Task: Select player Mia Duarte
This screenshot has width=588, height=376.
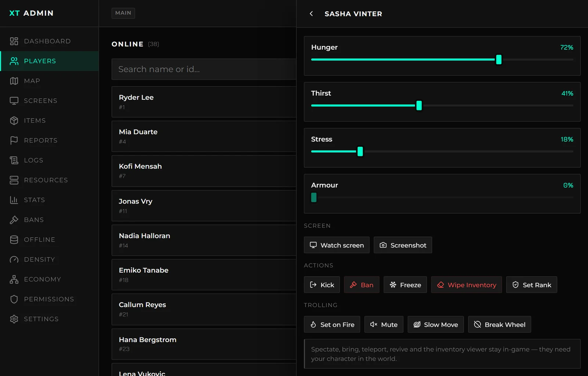Action: (204, 136)
